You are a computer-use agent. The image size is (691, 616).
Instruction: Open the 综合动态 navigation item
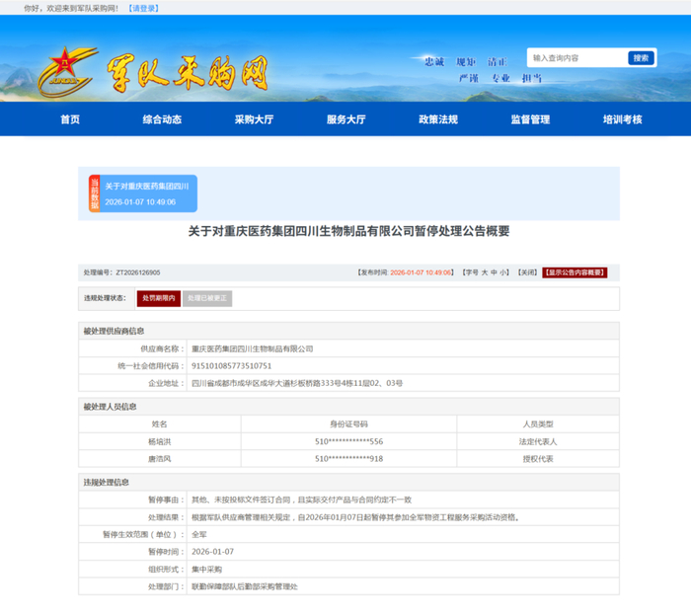click(162, 119)
